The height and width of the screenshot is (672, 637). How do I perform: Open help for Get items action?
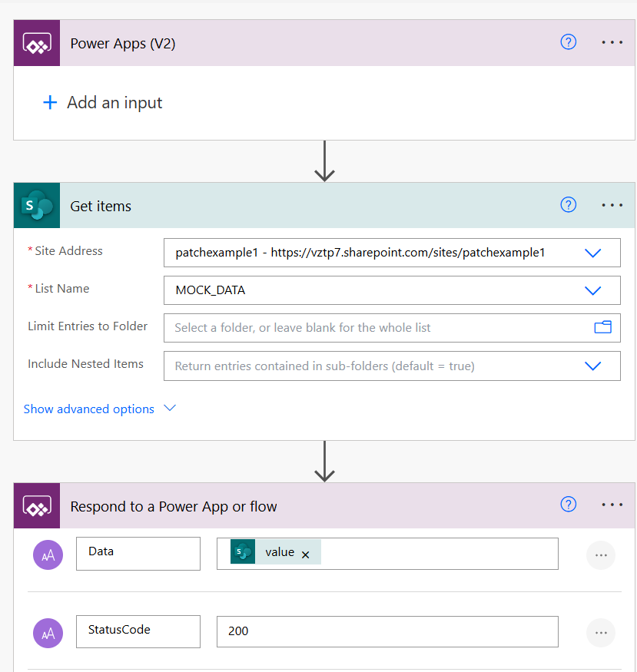pyautogui.click(x=569, y=205)
